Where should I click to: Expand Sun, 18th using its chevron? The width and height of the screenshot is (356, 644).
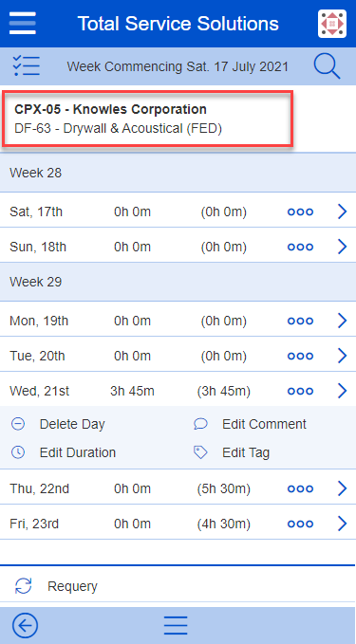tap(342, 247)
